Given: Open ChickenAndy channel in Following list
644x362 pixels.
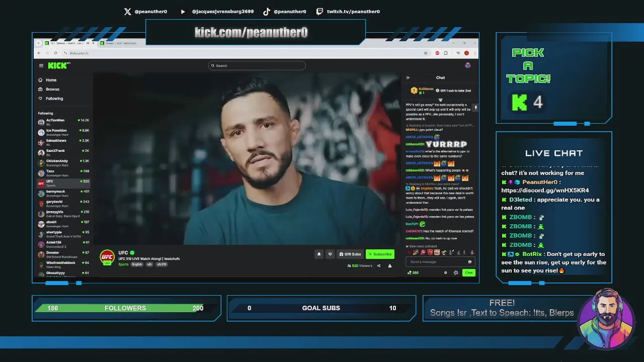Looking at the screenshot, I should 63,162.
